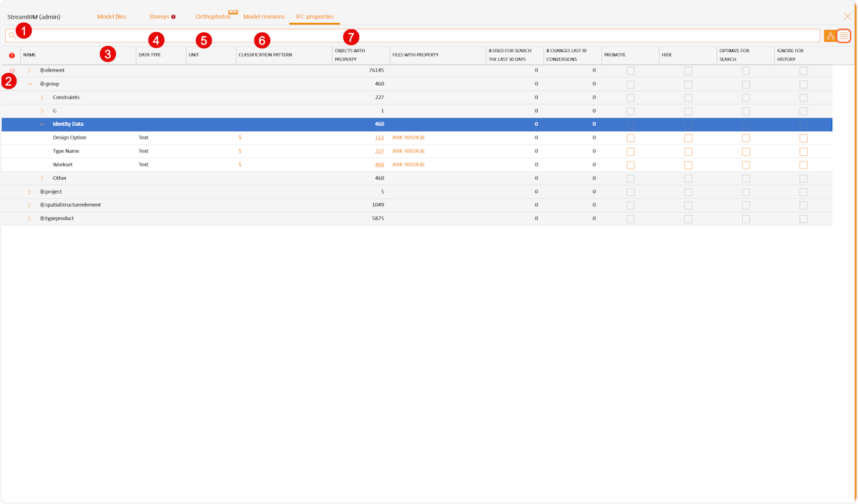The image size is (858, 504).
Task: Open ARK-10024.ifc link in Type Name row
Action: [409, 151]
